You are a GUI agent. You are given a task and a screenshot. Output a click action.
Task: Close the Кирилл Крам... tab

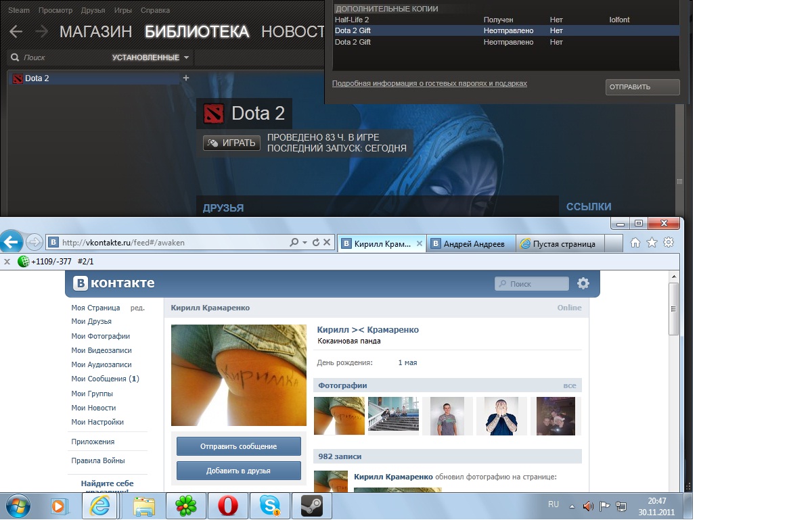pyautogui.click(x=420, y=243)
